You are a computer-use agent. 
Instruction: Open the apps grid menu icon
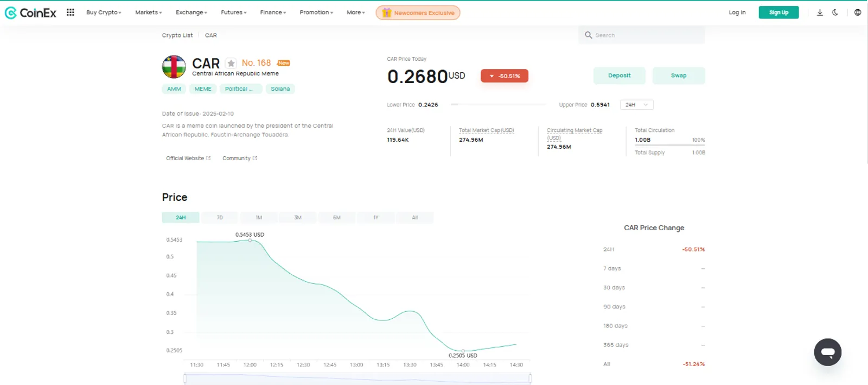pos(71,12)
